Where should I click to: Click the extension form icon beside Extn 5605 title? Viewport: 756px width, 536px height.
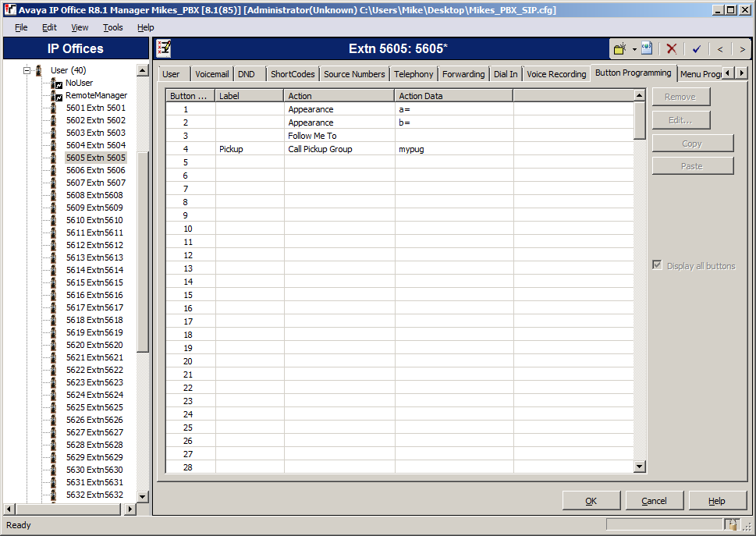[165, 48]
